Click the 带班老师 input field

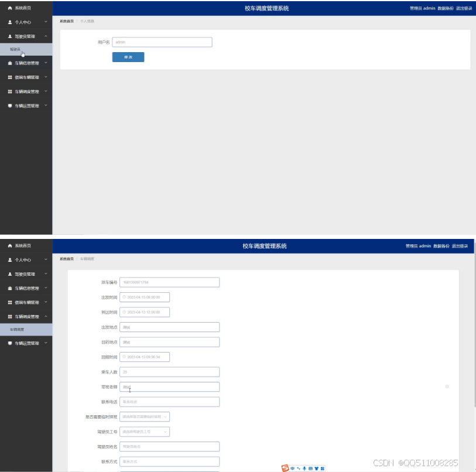[169, 387]
